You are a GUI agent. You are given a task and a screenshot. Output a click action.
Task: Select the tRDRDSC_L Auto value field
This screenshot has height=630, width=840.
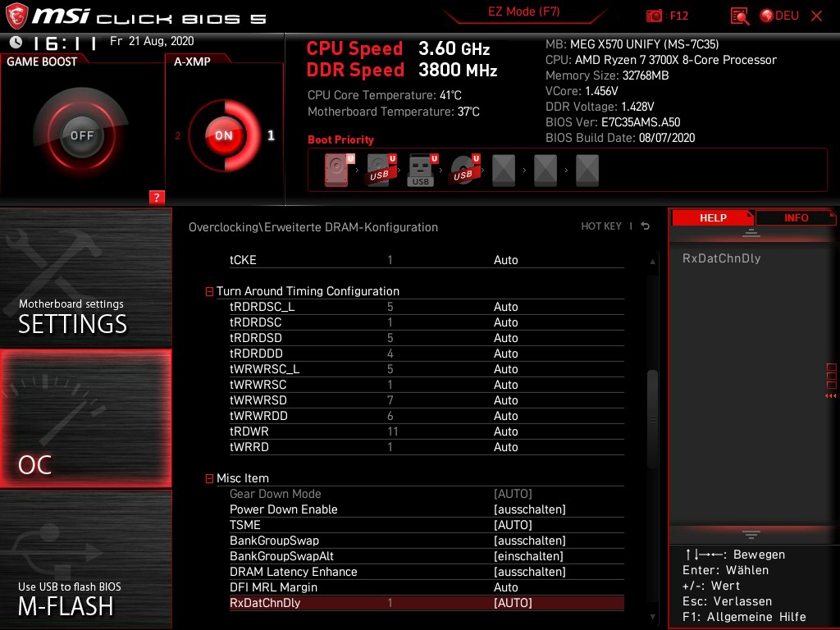pyautogui.click(x=505, y=307)
